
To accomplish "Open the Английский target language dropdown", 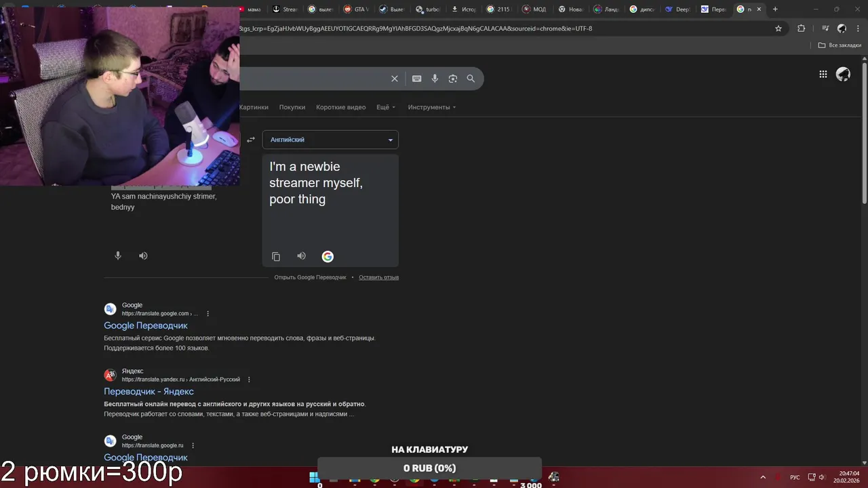I will pyautogui.click(x=330, y=140).
